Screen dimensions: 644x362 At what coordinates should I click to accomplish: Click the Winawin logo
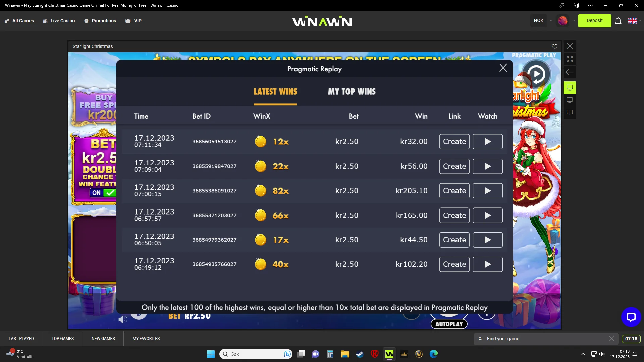pyautogui.click(x=322, y=21)
